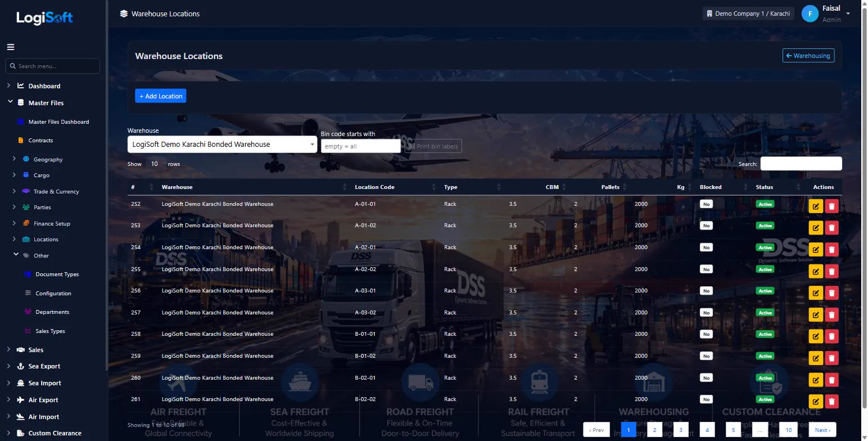Toggle the hamburger sidebar menu icon
This screenshot has height=441, width=868.
click(x=11, y=47)
